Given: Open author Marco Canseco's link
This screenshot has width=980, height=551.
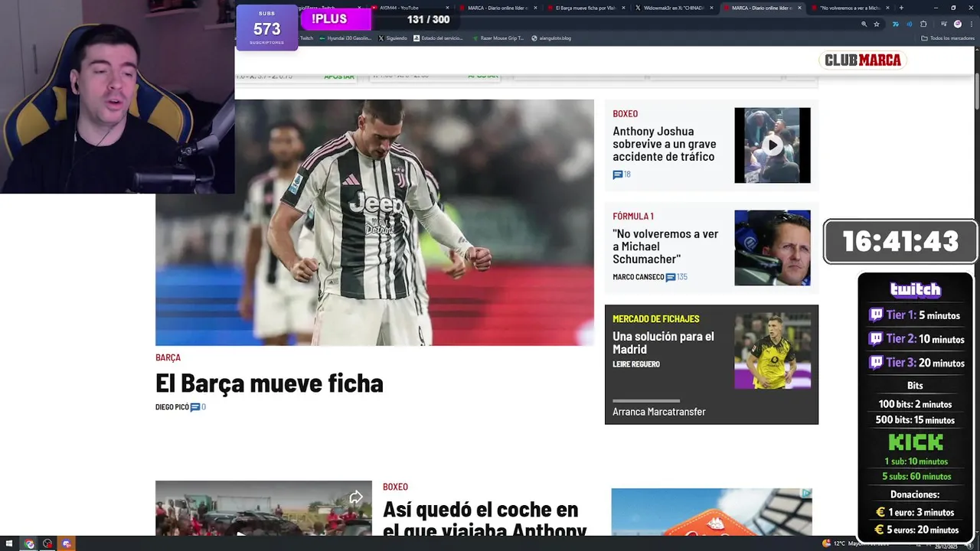Looking at the screenshot, I should (639, 277).
